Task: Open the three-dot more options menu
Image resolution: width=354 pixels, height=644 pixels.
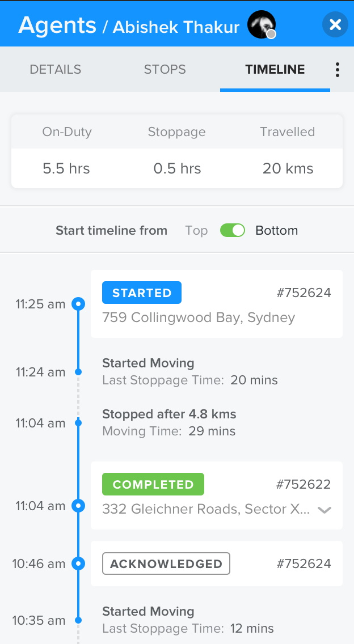Action: click(338, 70)
